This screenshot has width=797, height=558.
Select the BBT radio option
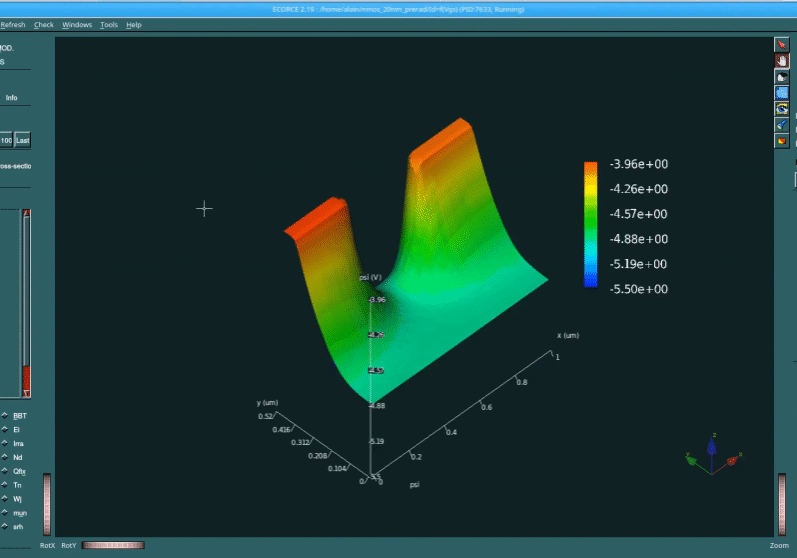5,415
